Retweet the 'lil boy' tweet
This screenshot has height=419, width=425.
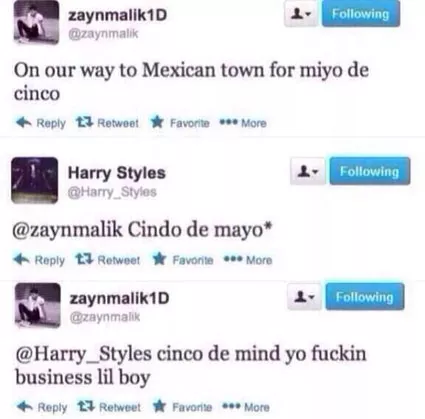tap(109, 407)
